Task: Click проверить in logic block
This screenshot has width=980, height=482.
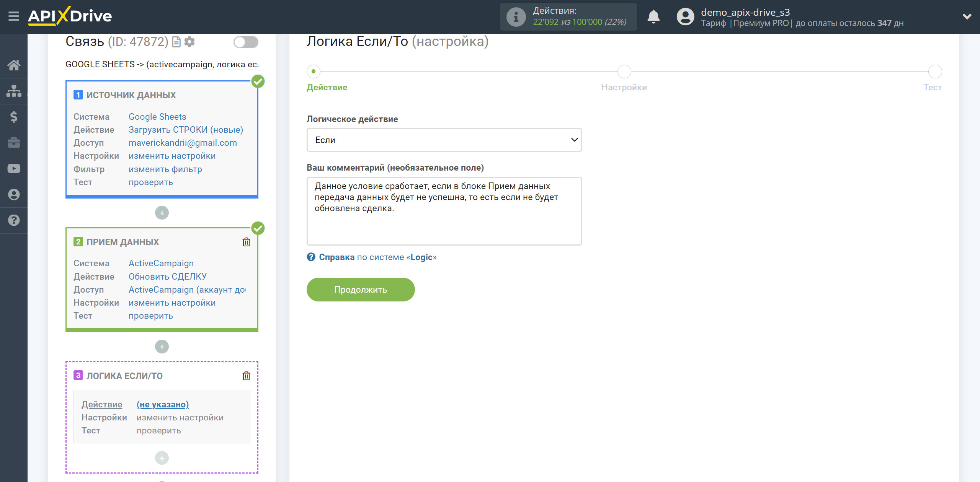Action: 158,430
